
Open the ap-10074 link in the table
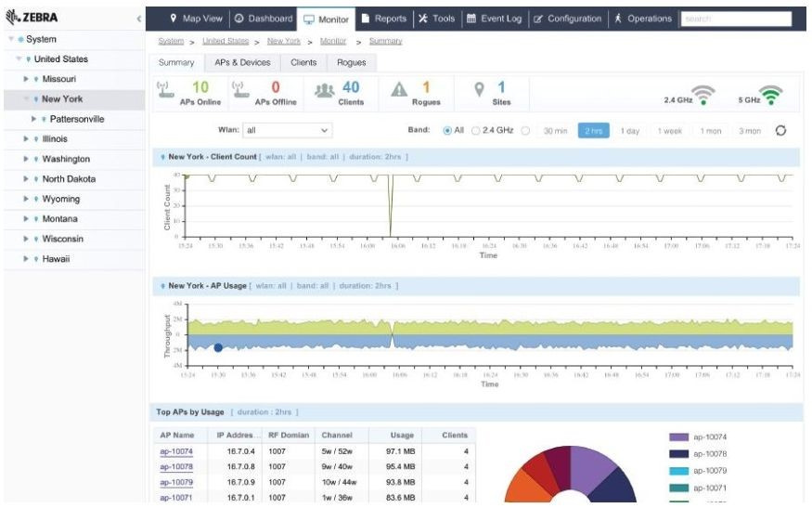coord(176,451)
